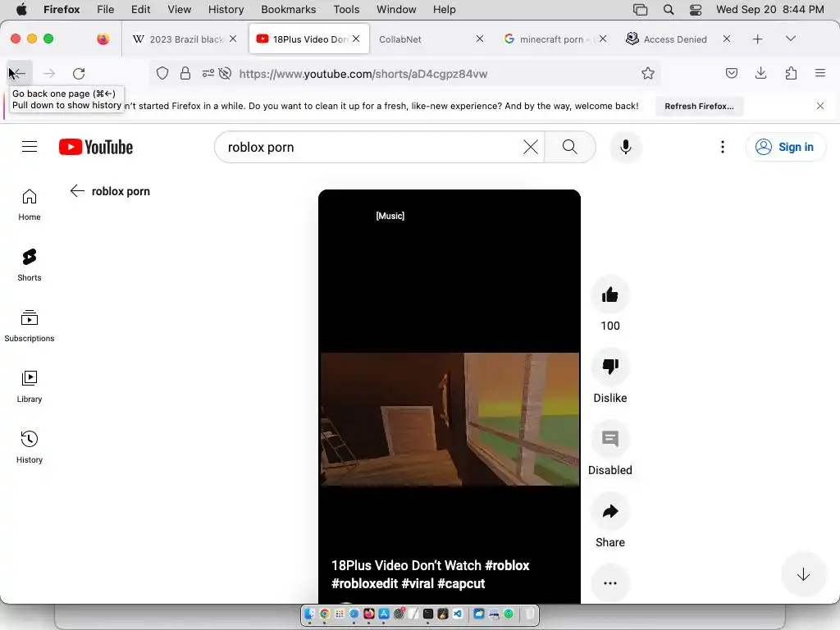840x630 pixels.
Task: Open the new tab plus button
Action: point(757,39)
